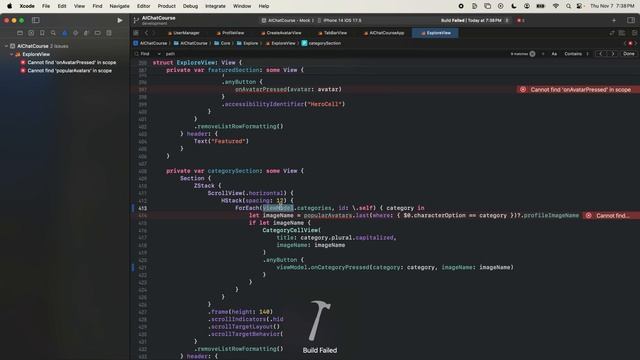Click the truncated 'Cannot find...' error banner
The width and height of the screenshot is (640, 360).
click(611, 216)
